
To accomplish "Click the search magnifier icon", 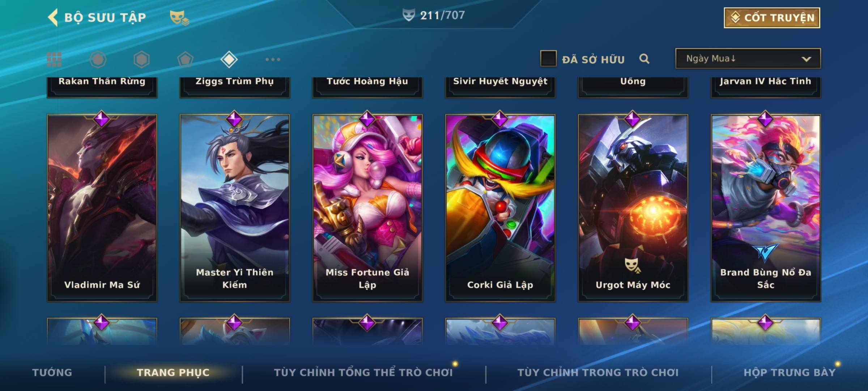I will (x=644, y=59).
